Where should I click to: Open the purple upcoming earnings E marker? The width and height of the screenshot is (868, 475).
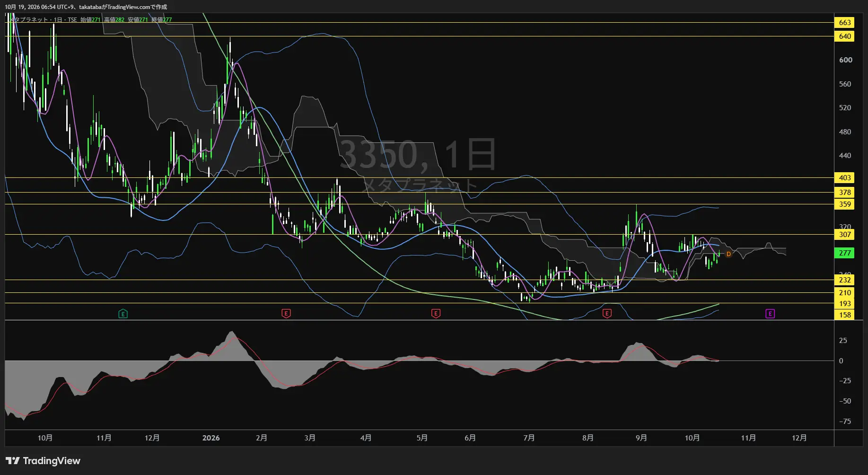[770, 314]
